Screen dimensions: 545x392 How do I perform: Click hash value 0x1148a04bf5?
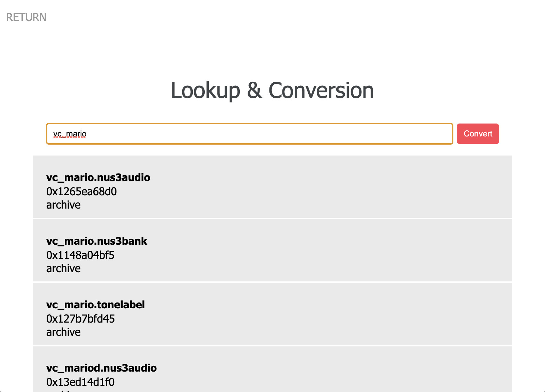(x=80, y=255)
